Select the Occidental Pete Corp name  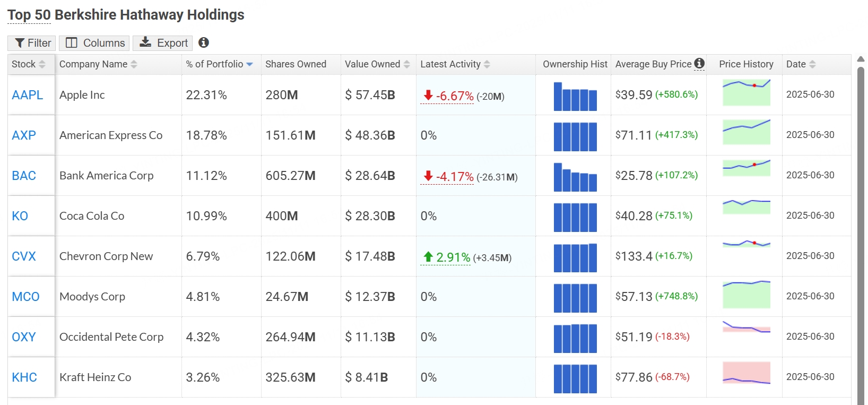point(111,337)
